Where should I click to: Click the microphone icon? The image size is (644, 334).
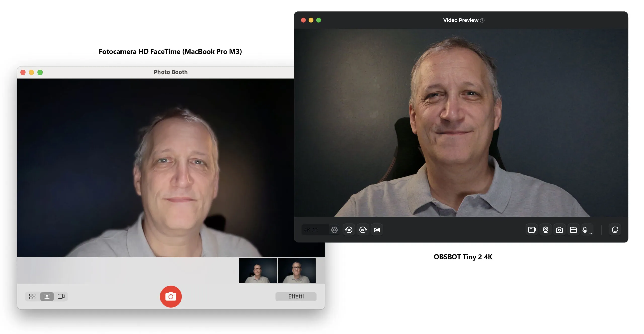[585, 229]
